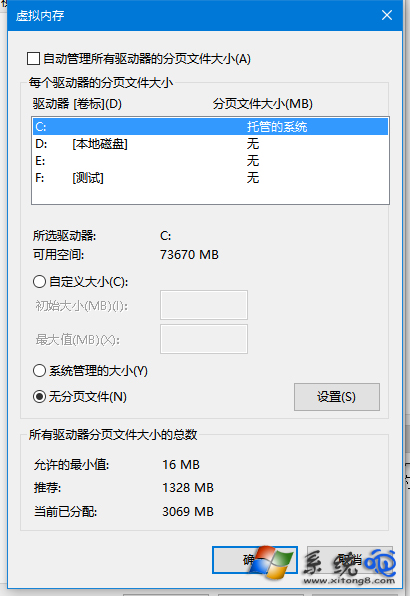Click the 最大值(MB) input field

point(204,339)
